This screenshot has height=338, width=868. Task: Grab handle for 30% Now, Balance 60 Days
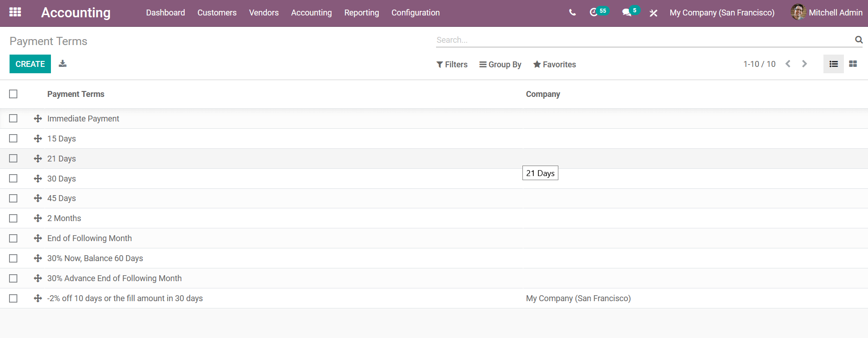(38, 258)
